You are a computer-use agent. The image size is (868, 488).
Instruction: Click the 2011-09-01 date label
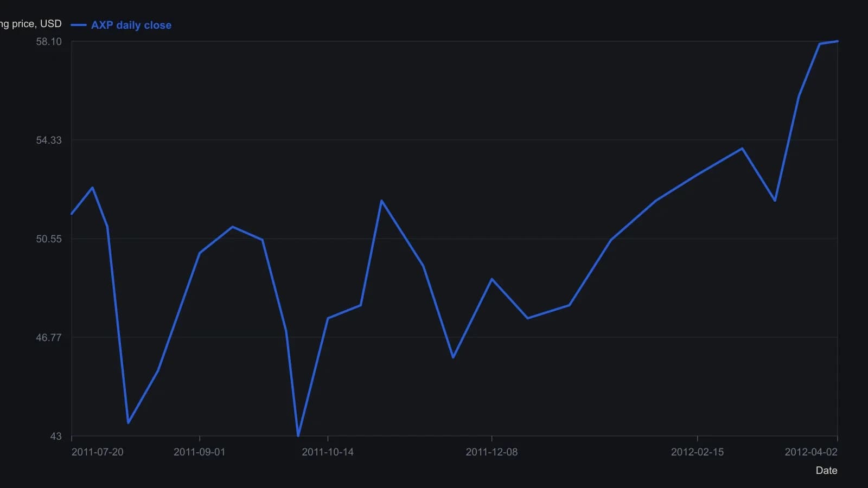pos(199,452)
